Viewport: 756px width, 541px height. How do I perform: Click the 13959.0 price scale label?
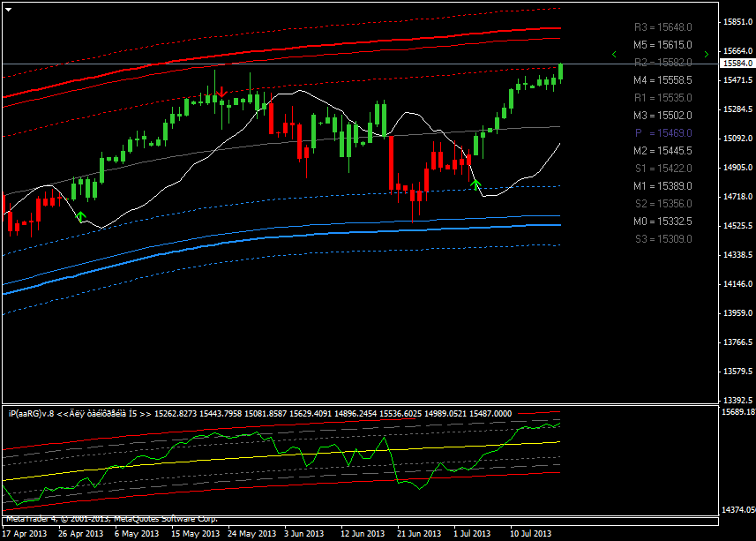pyautogui.click(x=737, y=313)
